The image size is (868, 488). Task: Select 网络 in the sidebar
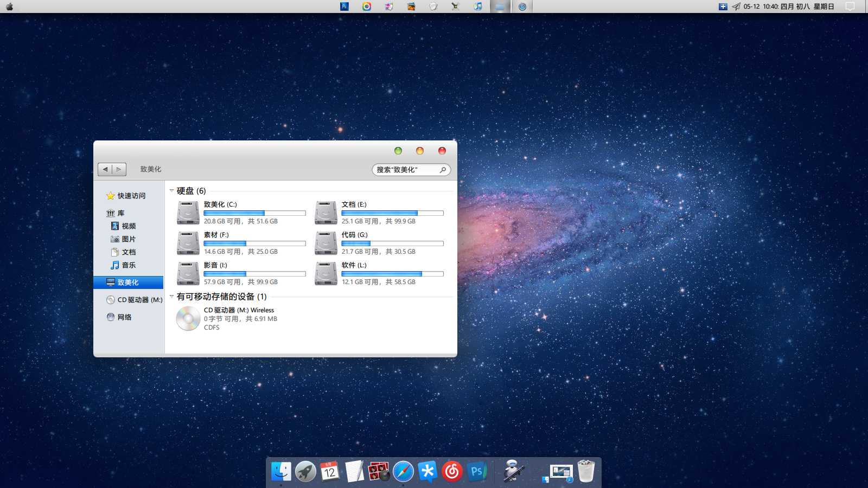[x=119, y=317]
